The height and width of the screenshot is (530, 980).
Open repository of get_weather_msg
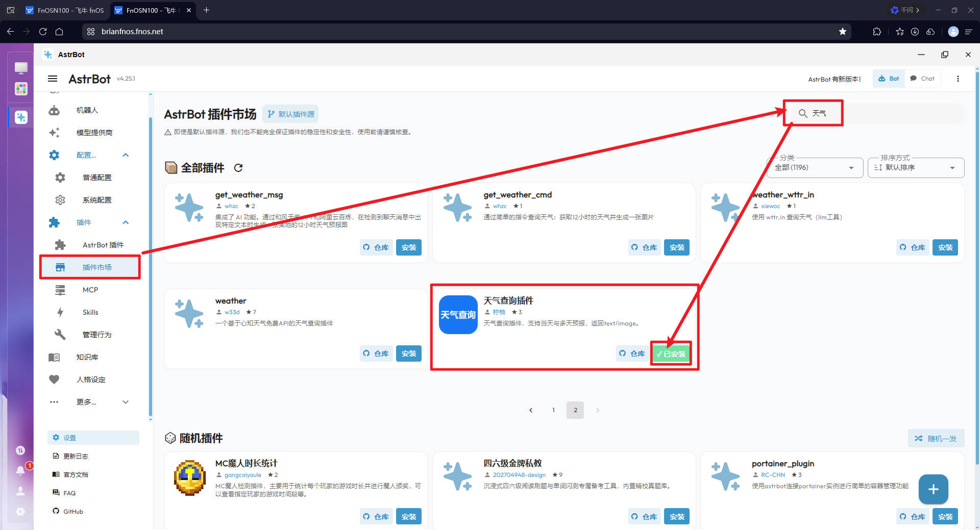tap(376, 247)
